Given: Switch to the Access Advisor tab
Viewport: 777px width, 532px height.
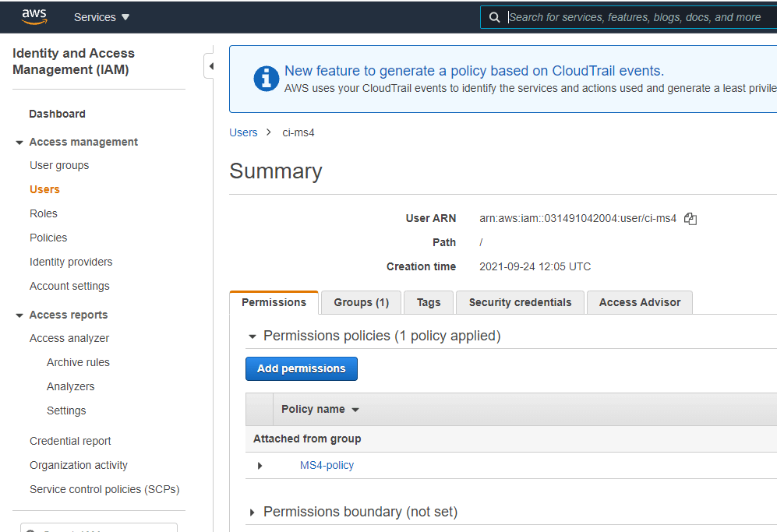Looking at the screenshot, I should point(640,303).
